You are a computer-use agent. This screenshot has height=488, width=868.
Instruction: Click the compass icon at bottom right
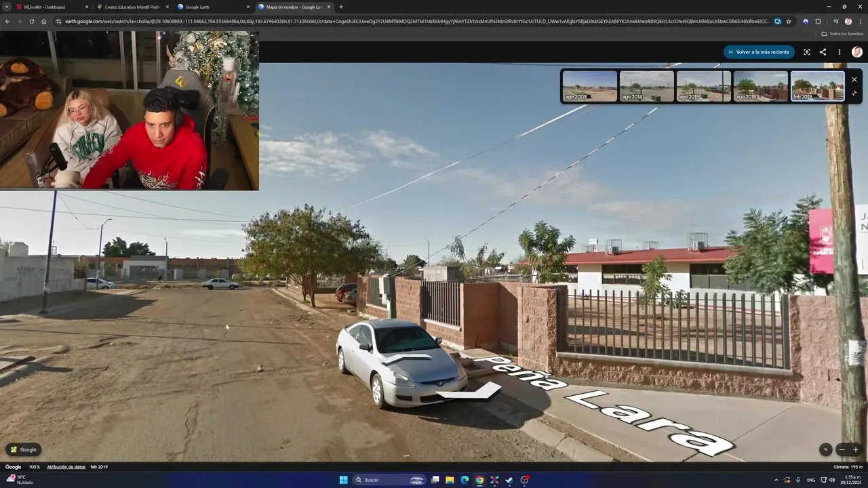click(825, 449)
